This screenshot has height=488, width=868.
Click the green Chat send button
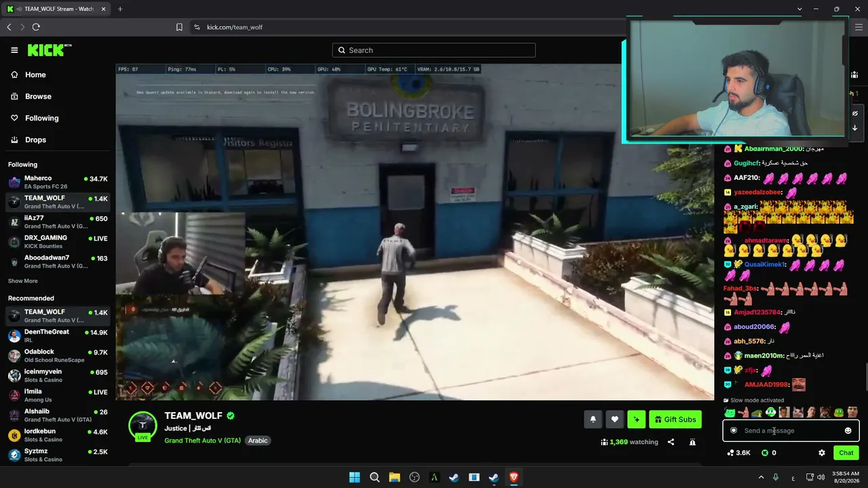846,453
